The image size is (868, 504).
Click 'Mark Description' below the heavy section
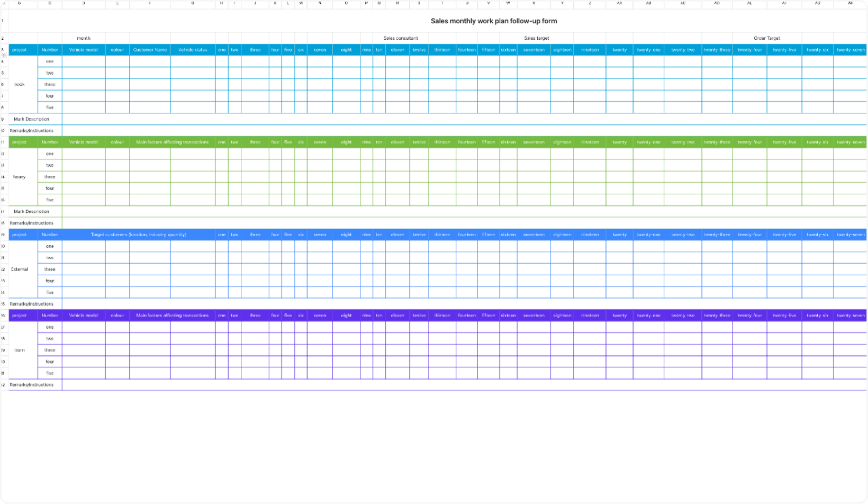[32, 211]
